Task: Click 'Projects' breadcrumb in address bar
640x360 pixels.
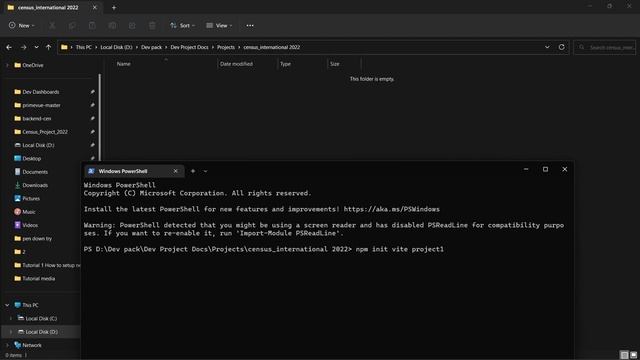Action: pyautogui.click(x=226, y=47)
